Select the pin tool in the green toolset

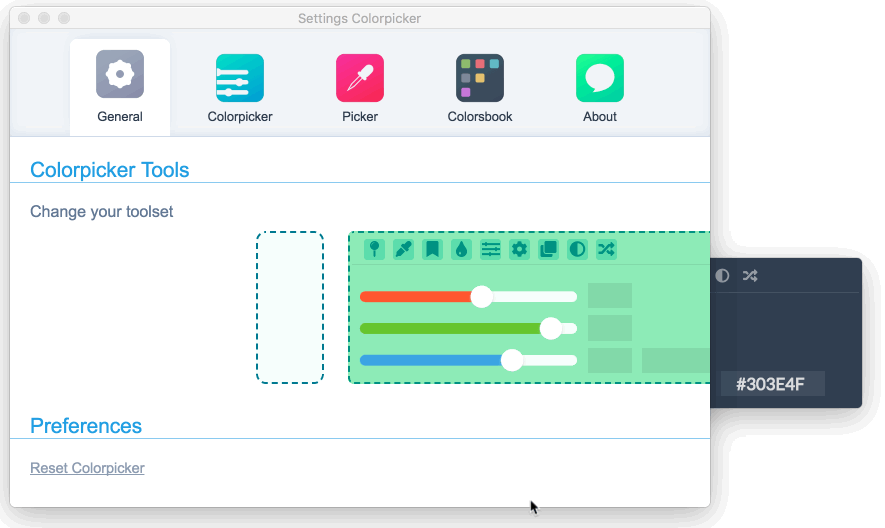374,249
